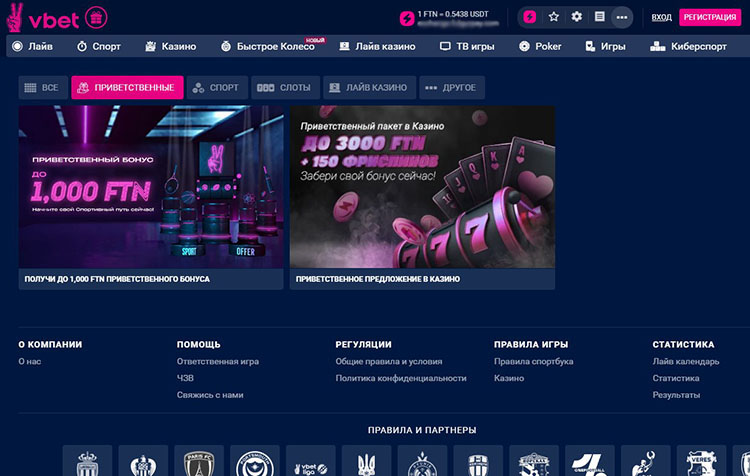Open favorites with the star icon
The width and height of the screenshot is (750, 476).
tap(554, 17)
